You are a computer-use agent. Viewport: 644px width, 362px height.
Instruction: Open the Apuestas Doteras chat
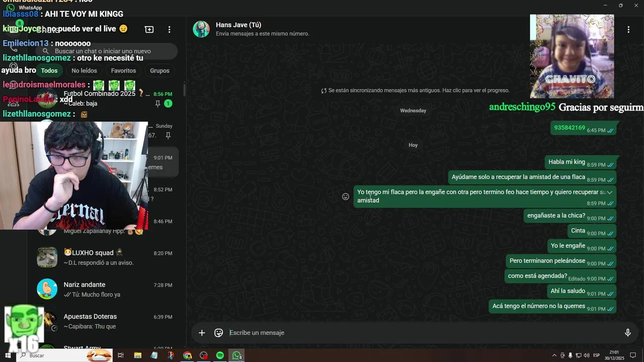pyautogui.click(x=106, y=321)
